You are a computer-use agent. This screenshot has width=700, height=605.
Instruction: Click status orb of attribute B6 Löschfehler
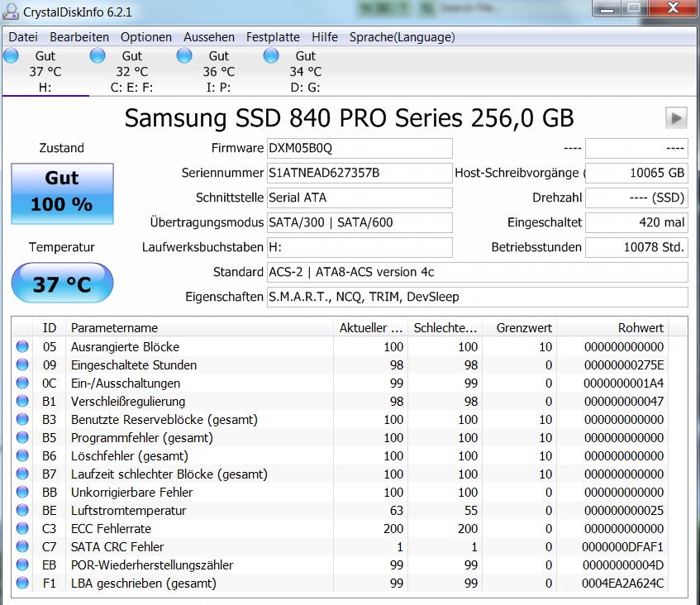[22, 455]
